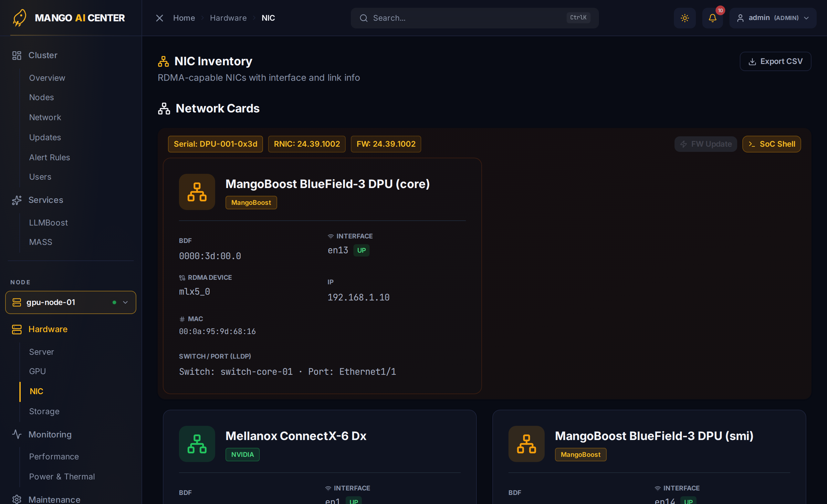Open the Overview page
The height and width of the screenshot is (504, 827).
[47, 78]
